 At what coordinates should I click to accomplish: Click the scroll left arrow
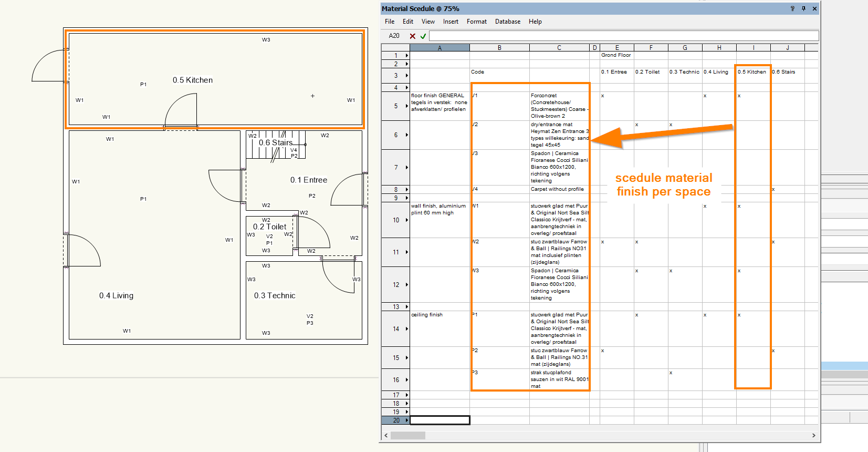(386, 435)
